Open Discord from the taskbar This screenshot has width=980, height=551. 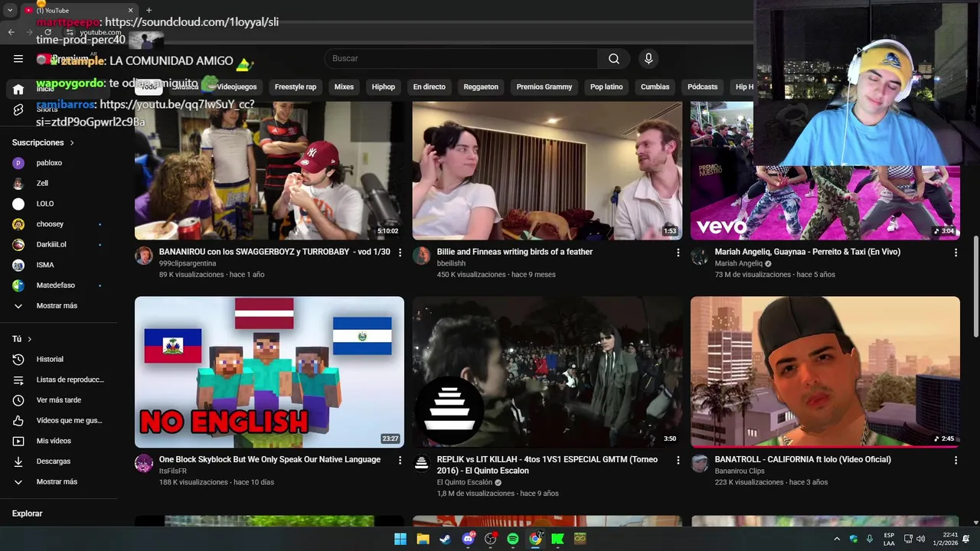pyautogui.click(x=468, y=539)
